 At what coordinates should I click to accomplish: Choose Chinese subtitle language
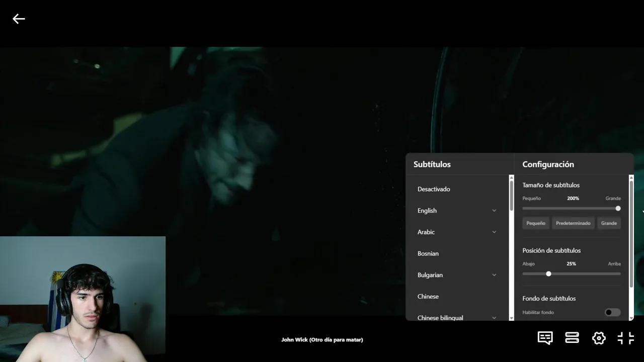[x=428, y=296]
